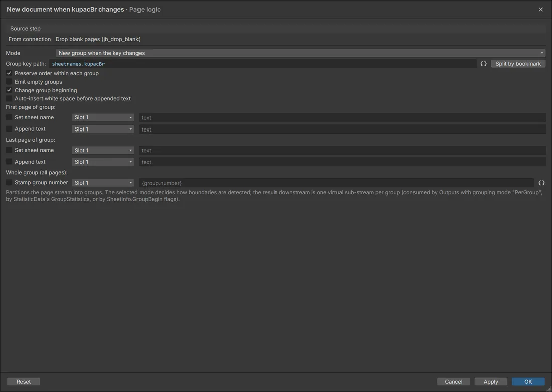This screenshot has width=552, height=392.
Task: Open expression braces next to Group key path
Action: pyautogui.click(x=483, y=64)
